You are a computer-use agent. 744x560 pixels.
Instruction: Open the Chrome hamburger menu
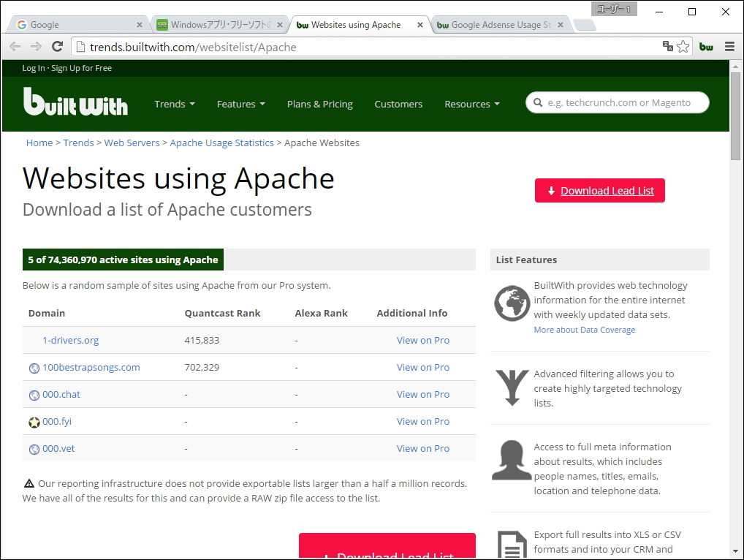pos(729,47)
